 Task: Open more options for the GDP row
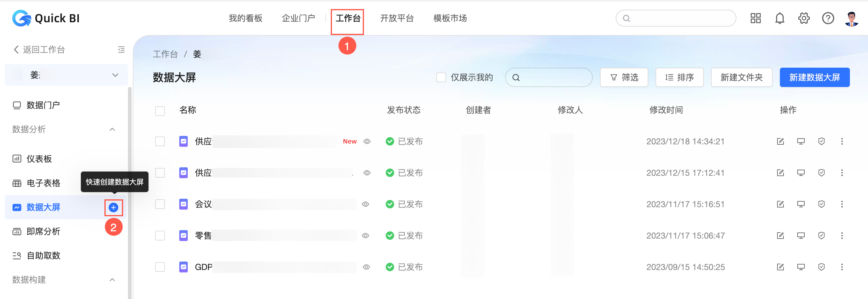point(842,267)
